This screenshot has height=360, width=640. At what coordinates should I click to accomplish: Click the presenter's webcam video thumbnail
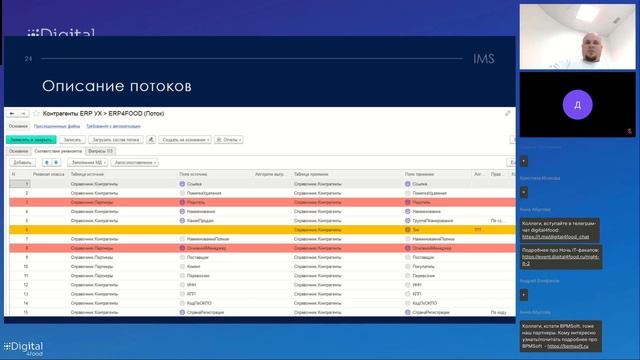click(578, 37)
